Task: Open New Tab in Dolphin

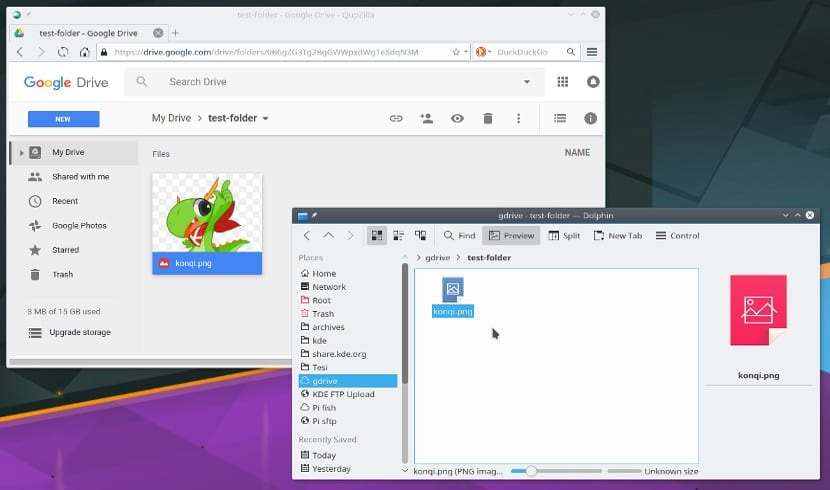Action: coord(618,235)
